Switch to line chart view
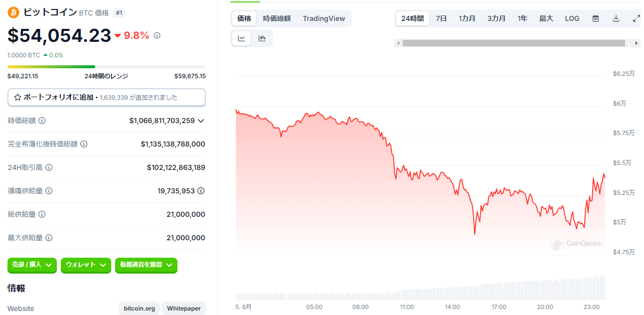This screenshot has width=644, height=315. click(242, 38)
